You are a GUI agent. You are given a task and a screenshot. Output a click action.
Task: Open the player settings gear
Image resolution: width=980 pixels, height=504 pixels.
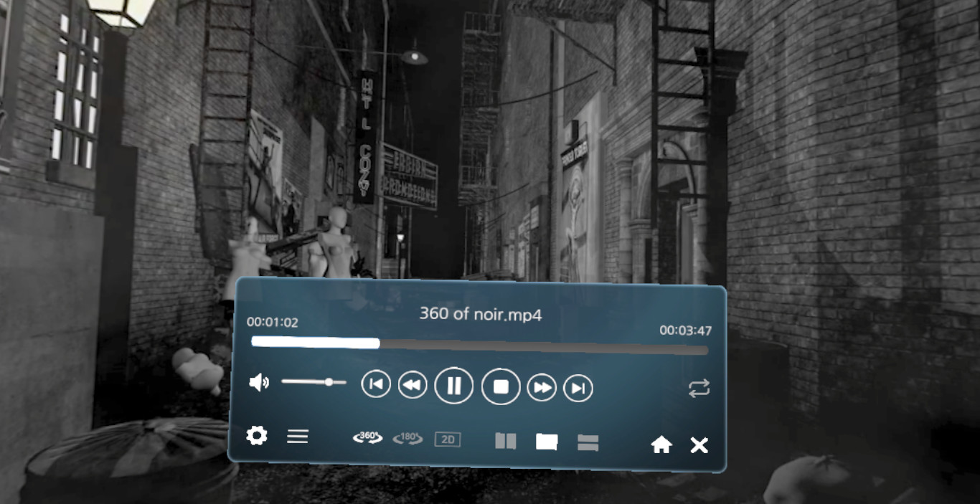[257, 434]
